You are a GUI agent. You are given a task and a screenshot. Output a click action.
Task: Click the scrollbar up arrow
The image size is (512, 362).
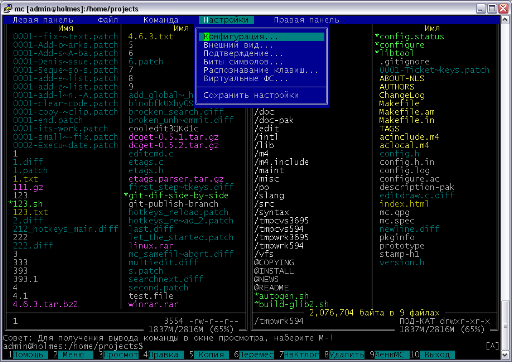(505, 20)
